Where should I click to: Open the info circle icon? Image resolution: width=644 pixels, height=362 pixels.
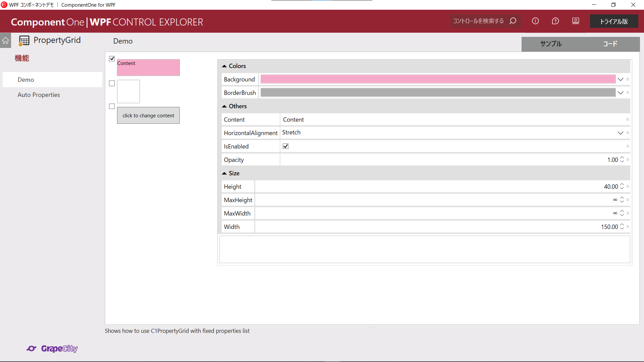pos(535,21)
